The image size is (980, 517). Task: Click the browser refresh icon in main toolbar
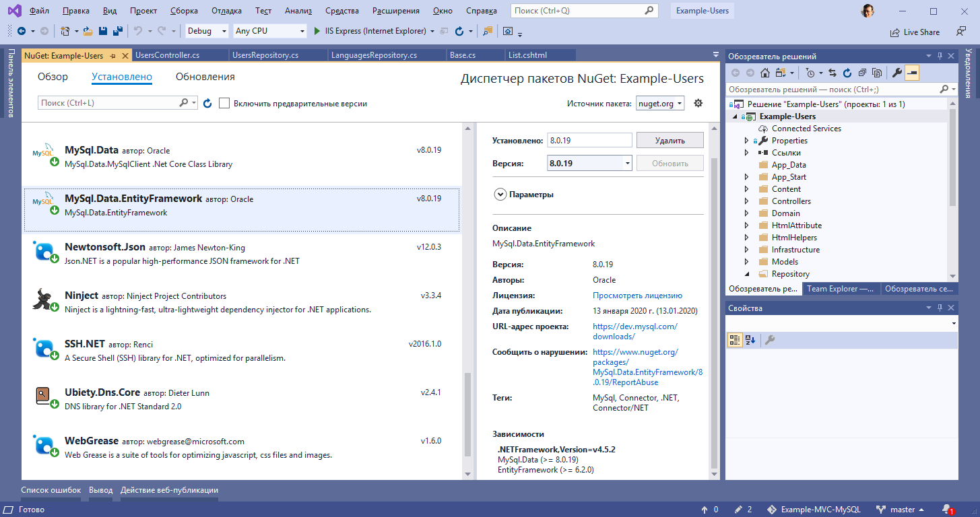pos(459,31)
